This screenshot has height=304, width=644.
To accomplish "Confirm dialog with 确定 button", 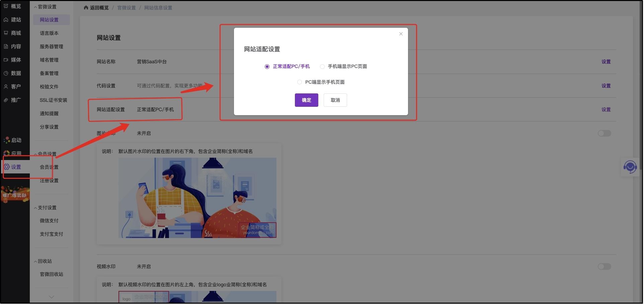I will coord(307,100).
